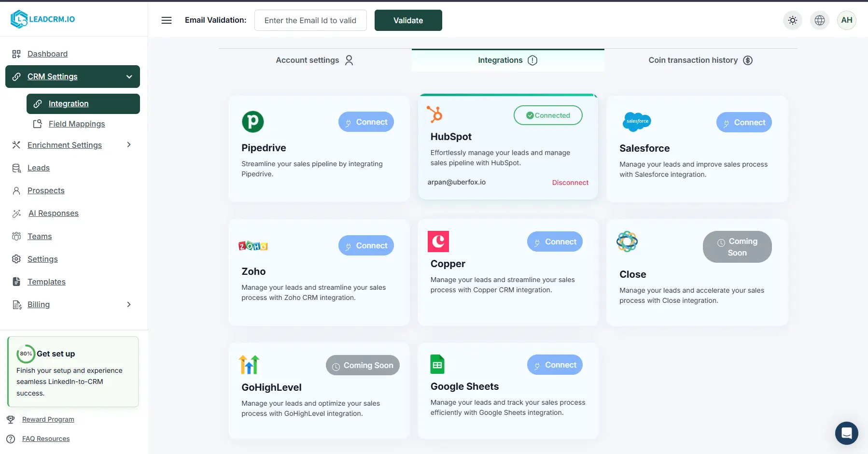Open Coin transaction history tab
868x454 pixels.
(700, 60)
